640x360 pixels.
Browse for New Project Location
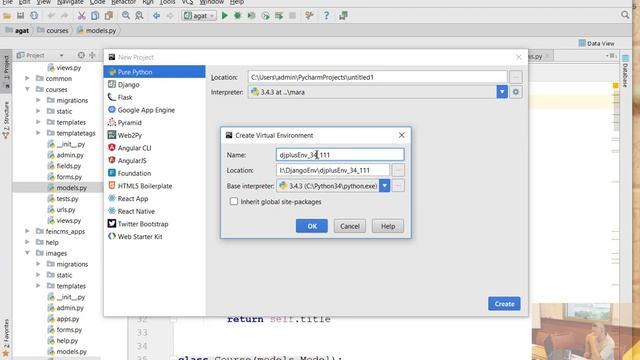pyautogui.click(x=516, y=77)
